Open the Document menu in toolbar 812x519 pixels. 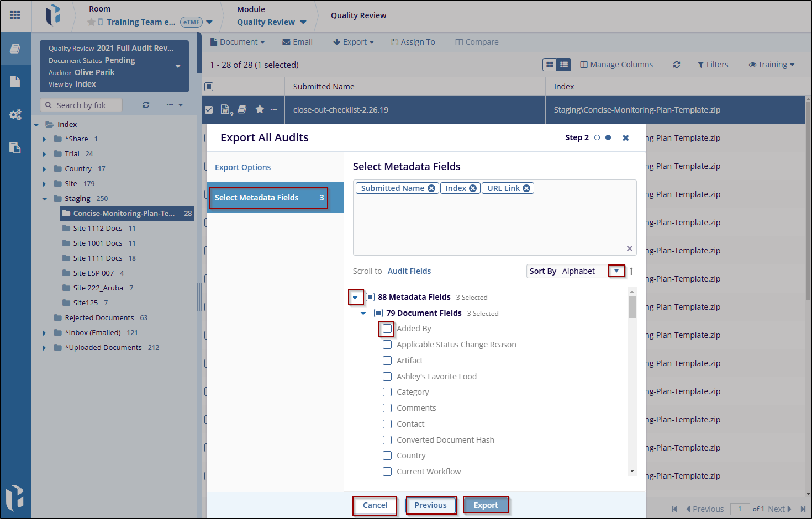[x=238, y=42]
